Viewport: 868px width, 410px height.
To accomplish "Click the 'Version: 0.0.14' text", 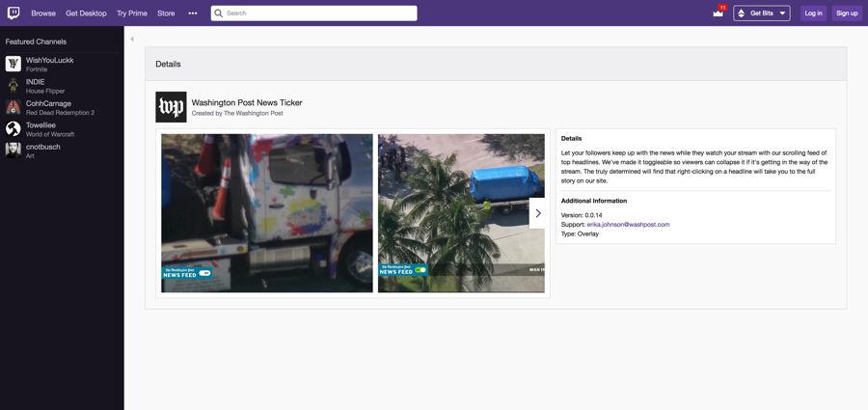I will click(583, 215).
